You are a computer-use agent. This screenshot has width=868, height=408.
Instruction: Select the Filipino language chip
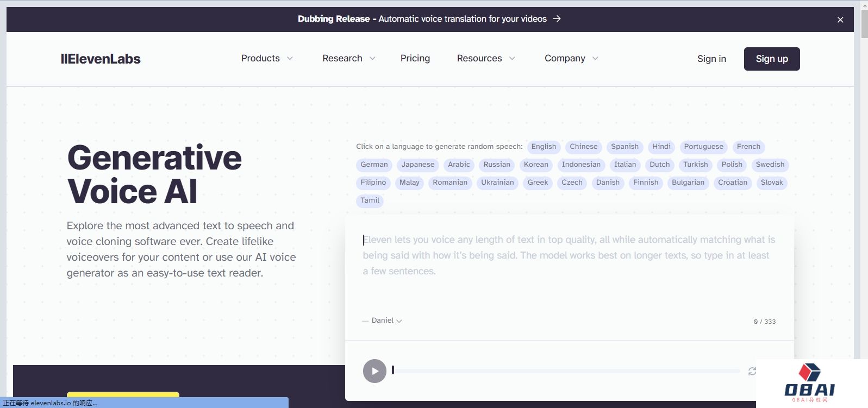[x=373, y=183]
